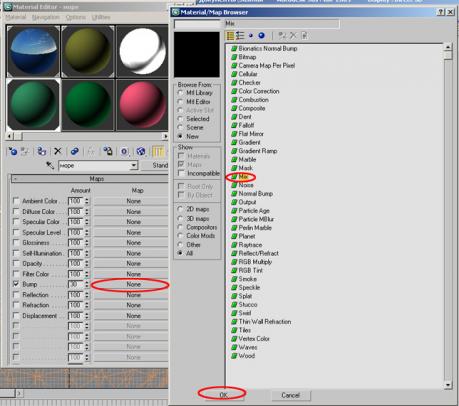Select Mix in the map list

(243, 176)
